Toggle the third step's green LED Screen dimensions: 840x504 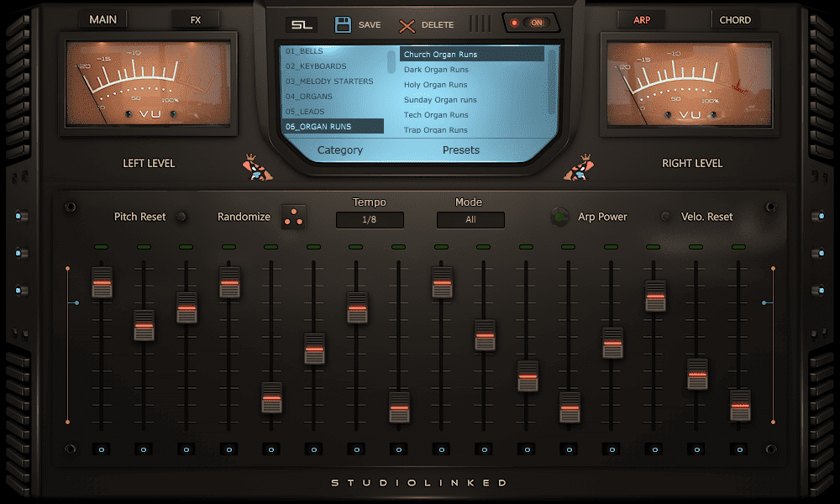[x=186, y=247]
